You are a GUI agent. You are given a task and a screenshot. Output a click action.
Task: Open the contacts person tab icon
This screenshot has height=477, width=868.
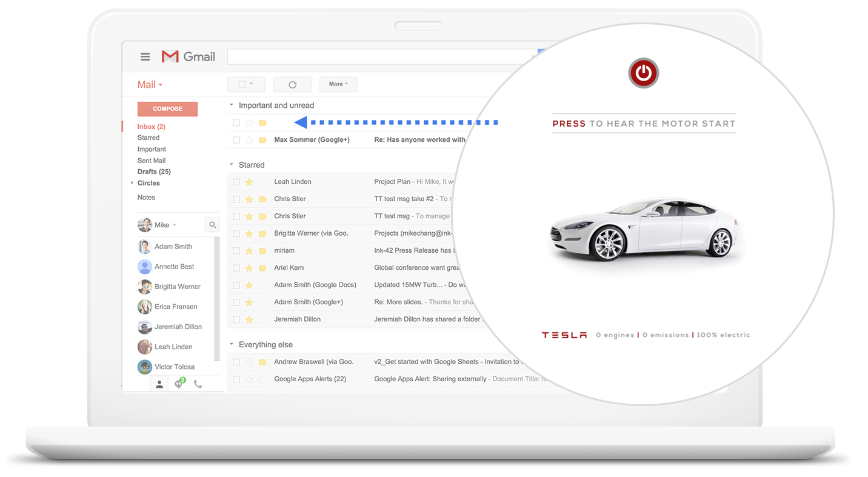pos(159,384)
